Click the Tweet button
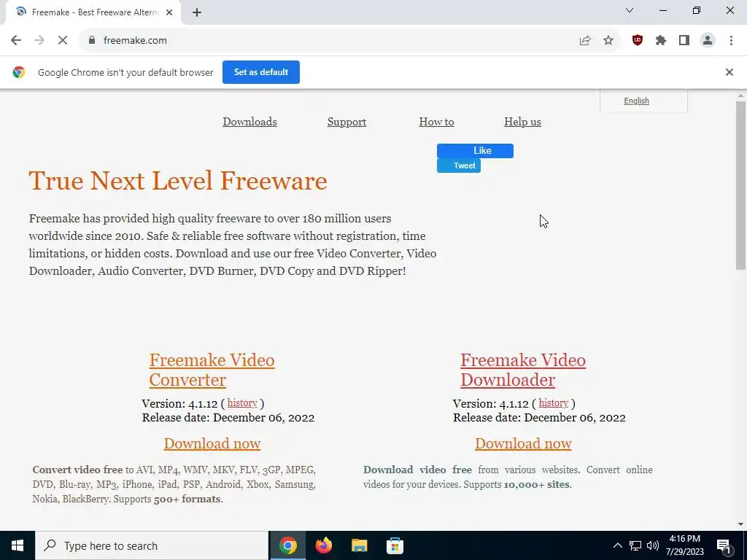This screenshot has width=747, height=560. (x=459, y=166)
